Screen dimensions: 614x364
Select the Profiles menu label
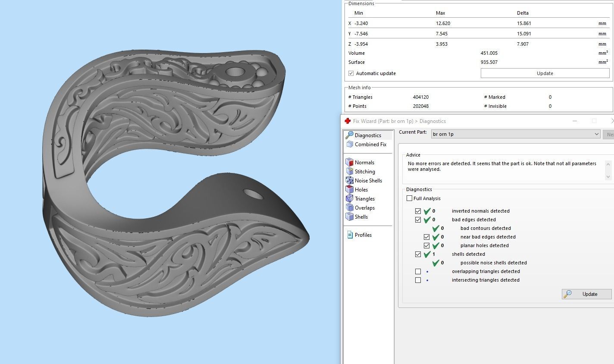363,235
